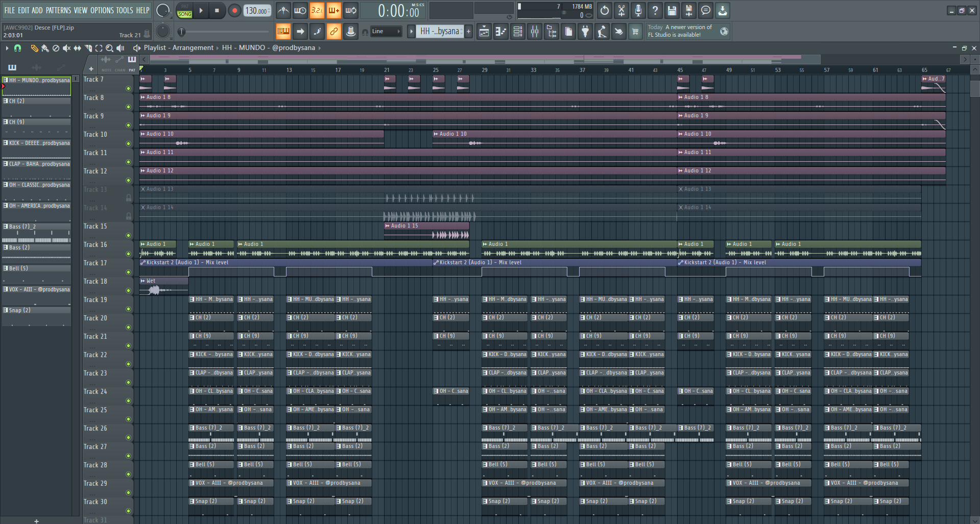
Task: Open the OPTIONS menu
Action: (102, 10)
